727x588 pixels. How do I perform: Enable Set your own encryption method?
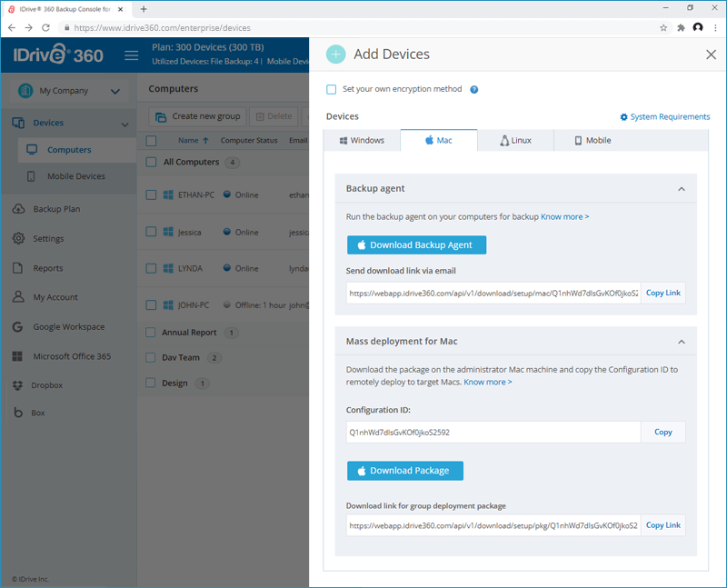(x=332, y=90)
